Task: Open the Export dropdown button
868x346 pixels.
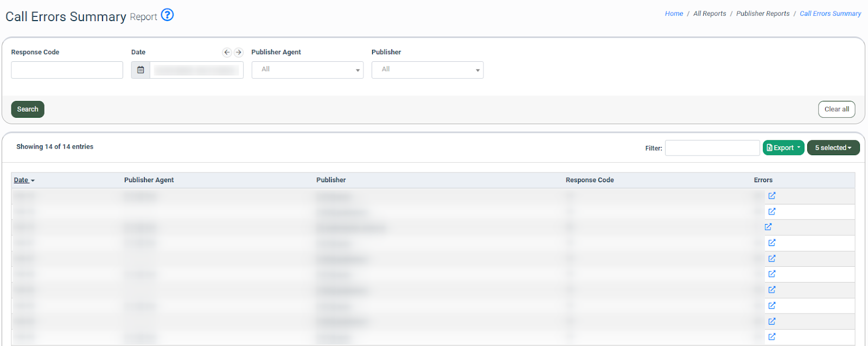Action: (783, 148)
